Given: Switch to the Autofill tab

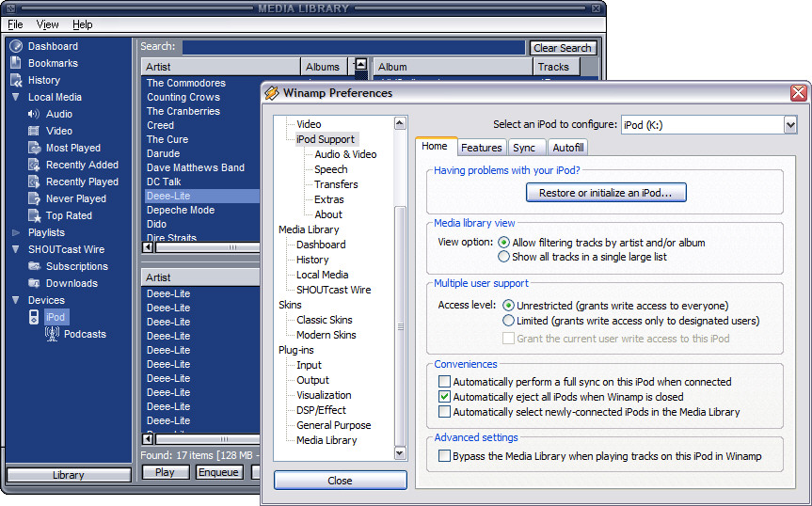Looking at the screenshot, I should click(x=568, y=148).
